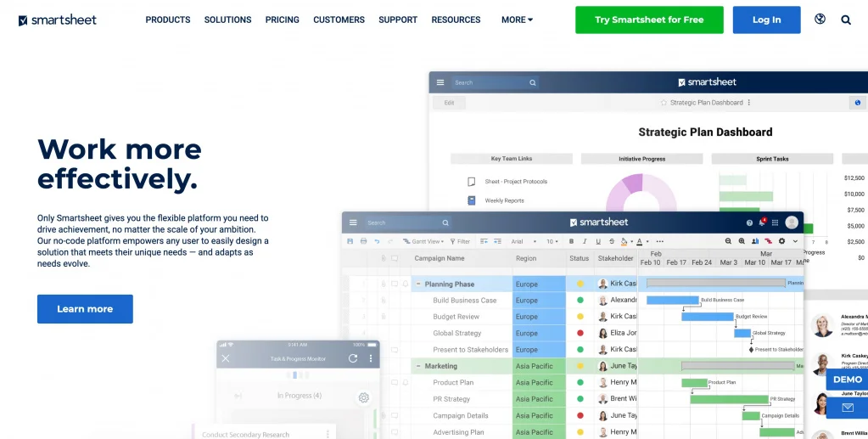Toggle underline formatting in sheet toolbar
The image size is (868, 439).
(x=598, y=241)
